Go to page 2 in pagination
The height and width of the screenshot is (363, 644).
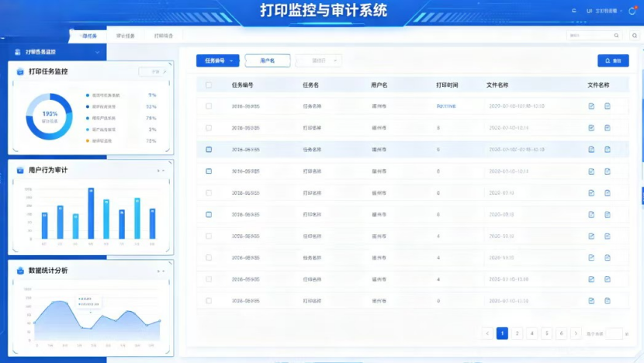pos(517,334)
